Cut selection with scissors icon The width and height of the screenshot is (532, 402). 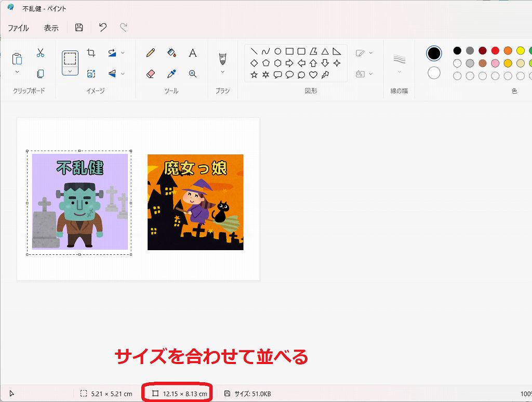click(41, 53)
